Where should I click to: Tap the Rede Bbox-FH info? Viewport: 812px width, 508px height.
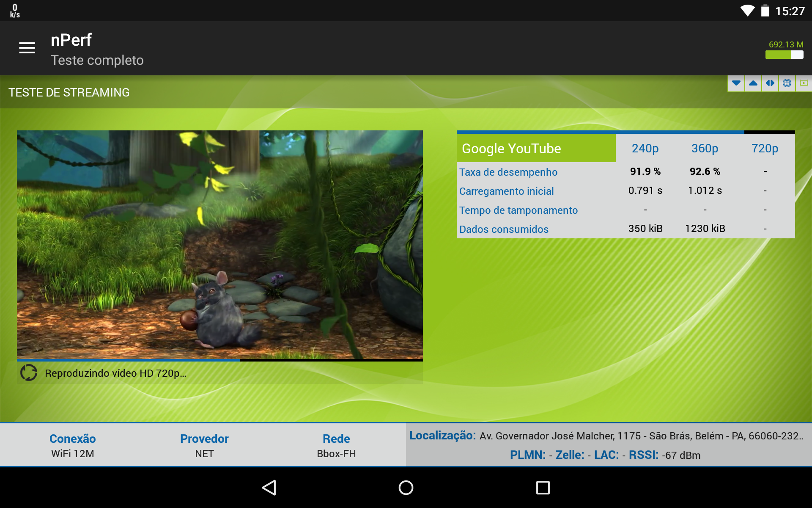coord(337,445)
